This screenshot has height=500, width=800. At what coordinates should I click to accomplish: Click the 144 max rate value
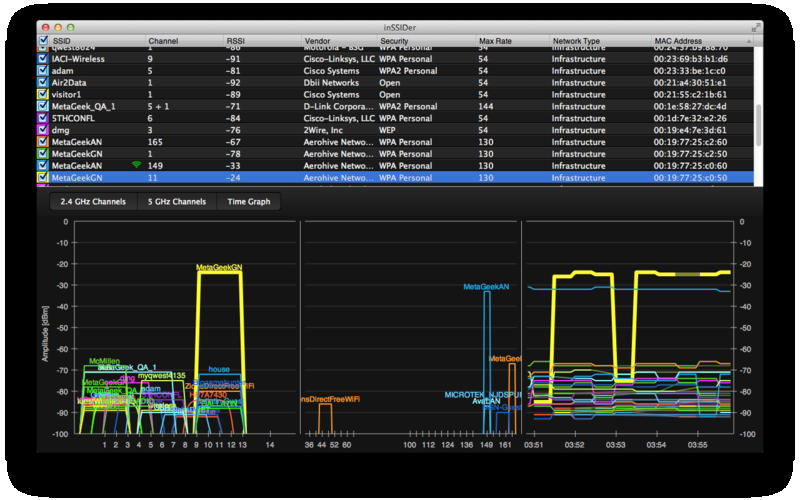click(486, 106)
